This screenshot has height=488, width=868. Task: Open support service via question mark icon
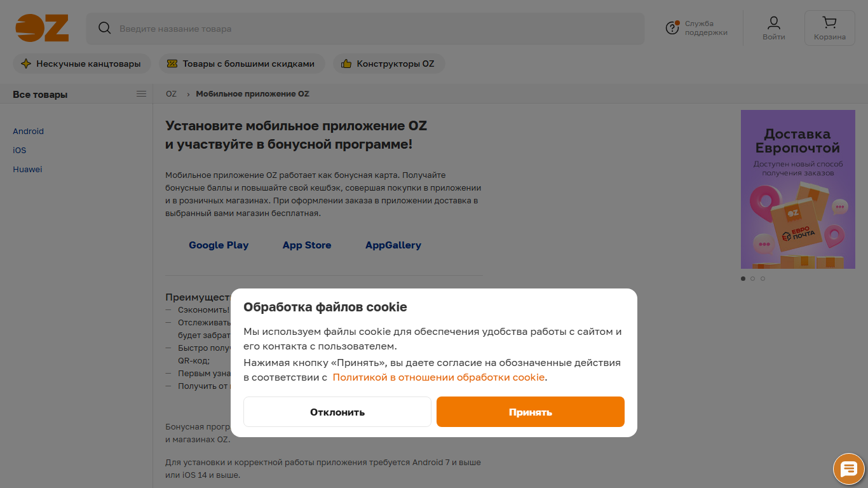tap(672, 27)
